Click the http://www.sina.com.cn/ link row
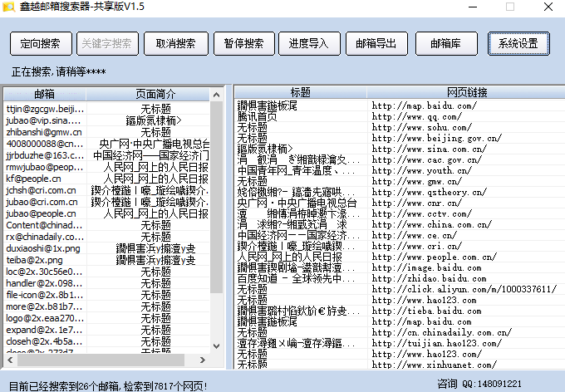This screenshot has width=565, height=392. [400, 149]
